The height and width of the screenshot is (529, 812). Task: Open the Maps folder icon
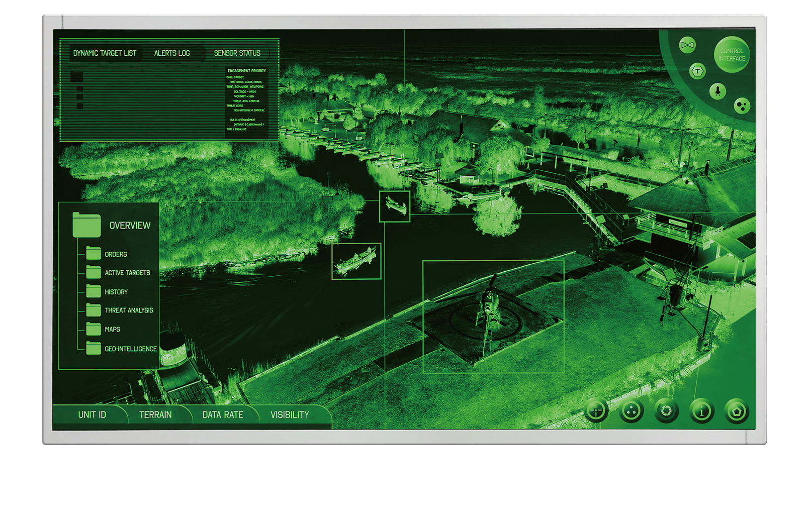pos(93,329)
